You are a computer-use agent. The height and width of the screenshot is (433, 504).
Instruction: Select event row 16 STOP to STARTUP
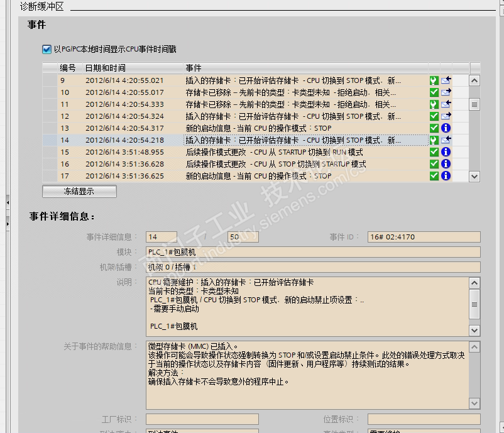click(247, 164)
